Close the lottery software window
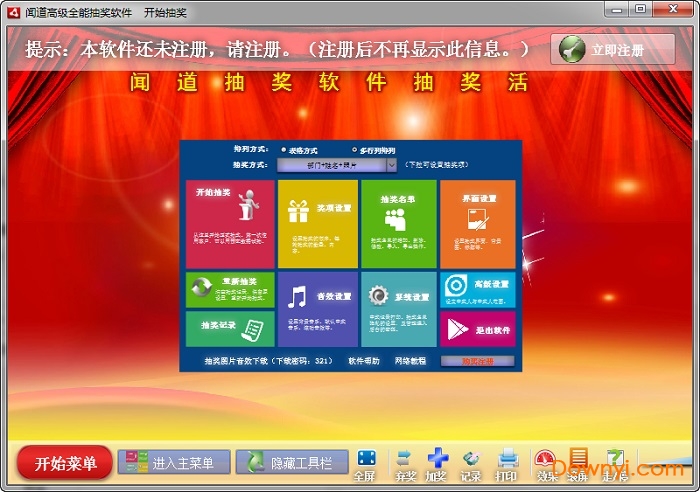 pos(673,9)
